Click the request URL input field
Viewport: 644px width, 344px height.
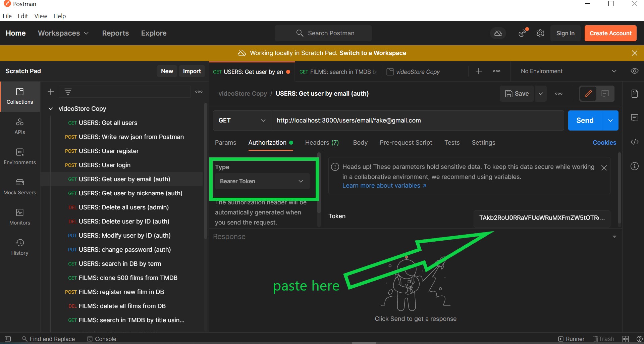(x=417, y=120)
